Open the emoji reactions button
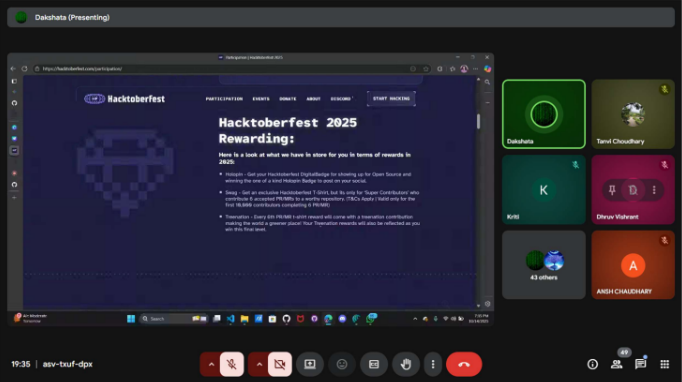Viewport: 682px width, 382px height. click(x=342, y=364)
